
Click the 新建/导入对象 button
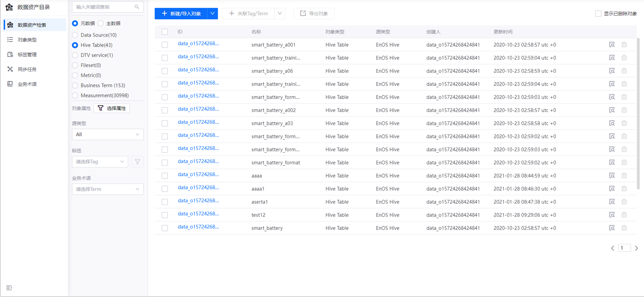click(181, 14)
